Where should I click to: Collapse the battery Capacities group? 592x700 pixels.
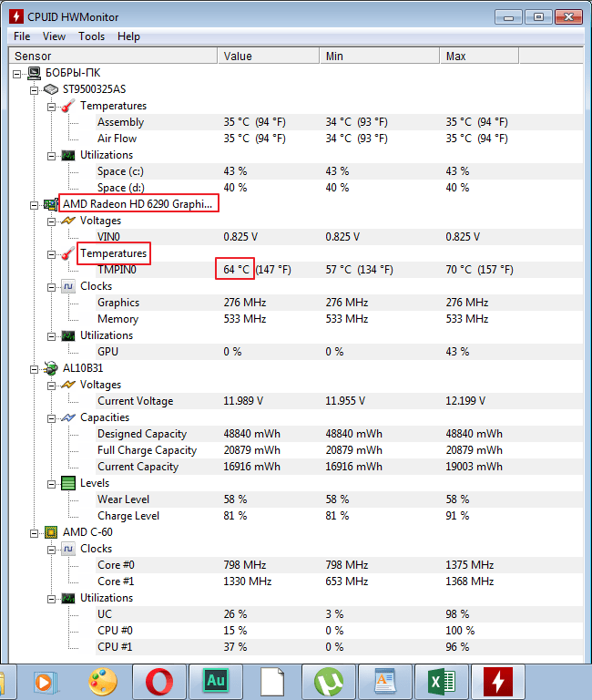(x=51, y=418)
